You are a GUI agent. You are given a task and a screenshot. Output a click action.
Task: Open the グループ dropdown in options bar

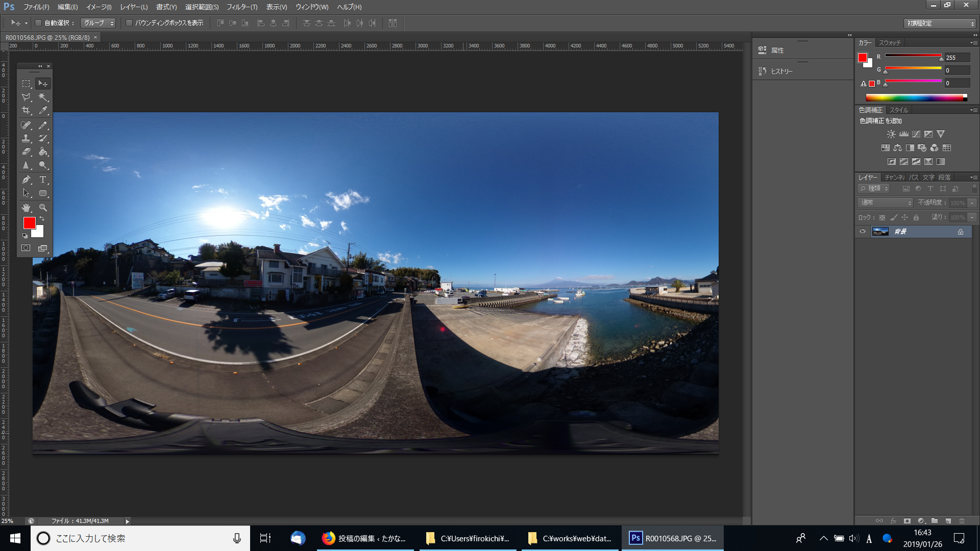[x=99, y=23]
